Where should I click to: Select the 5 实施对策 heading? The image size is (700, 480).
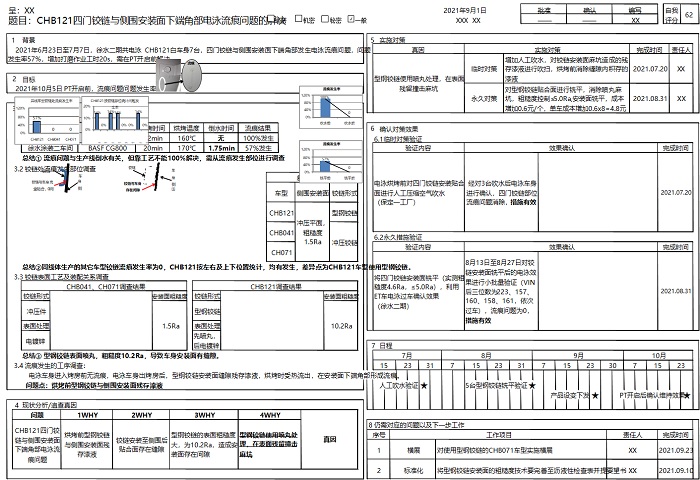click(388, 40)
